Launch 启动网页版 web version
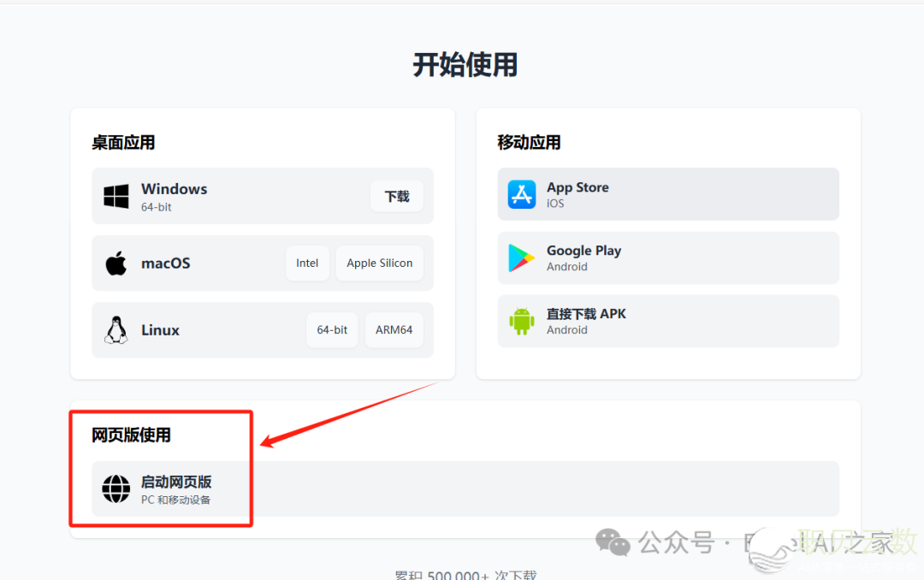Screen dimensions: 924x580 465,489
